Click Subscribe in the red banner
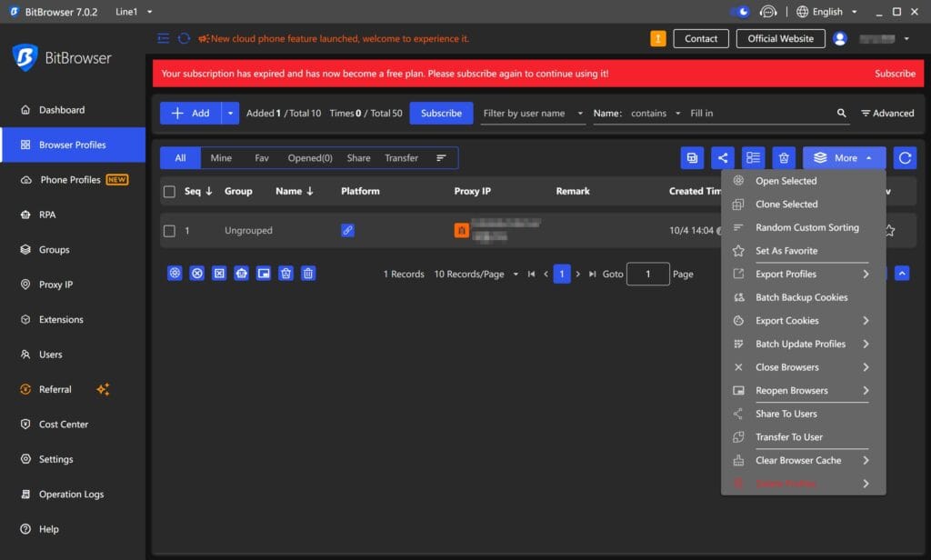This screenshot has width=931, height=560. 895,74
